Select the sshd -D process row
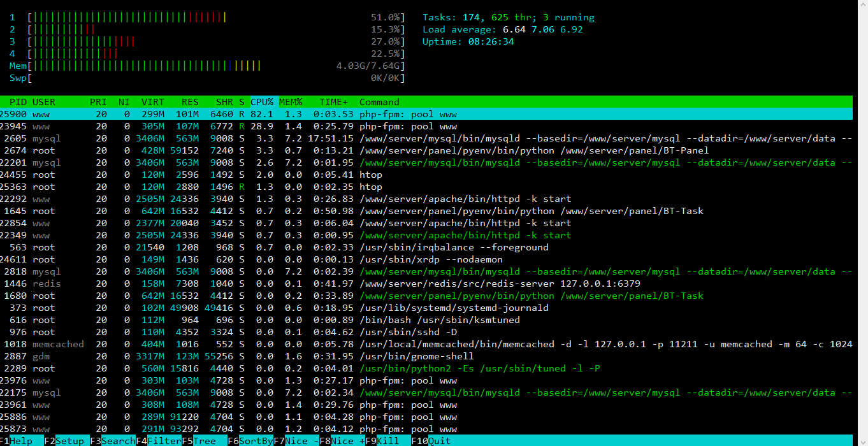The width and height of the screenshot is (868, 446). (426, 332)
